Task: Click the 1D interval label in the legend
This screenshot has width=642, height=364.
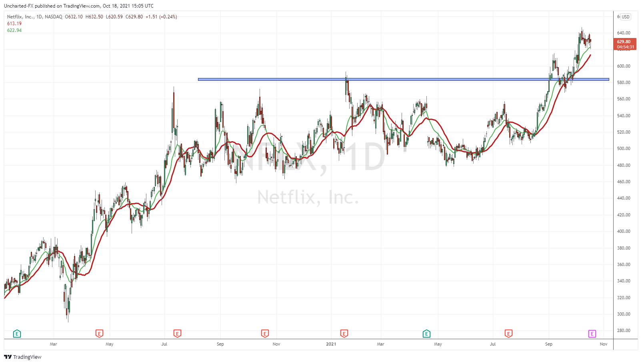Action: 39,17
